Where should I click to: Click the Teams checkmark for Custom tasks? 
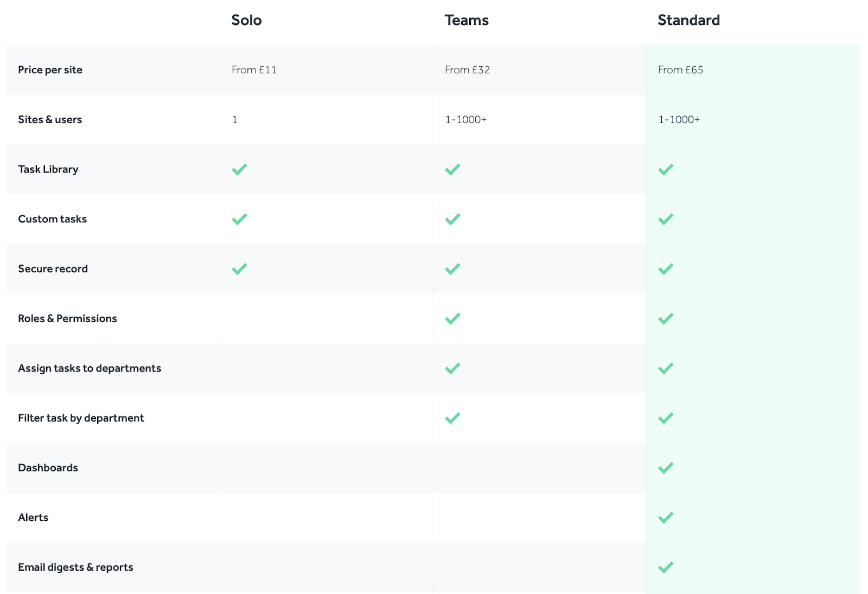click(452, 219)
